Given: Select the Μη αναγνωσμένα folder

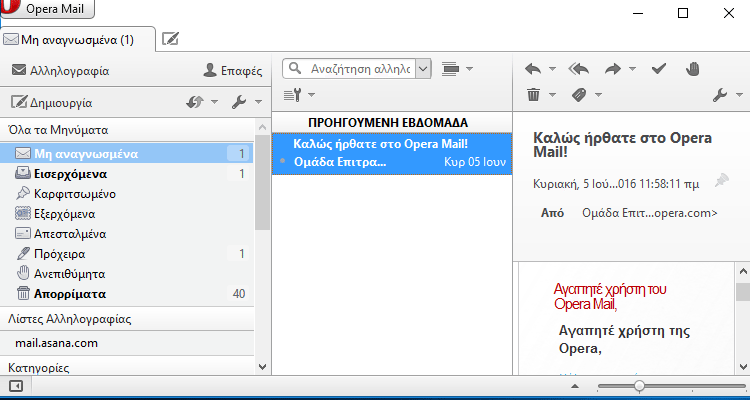Looking at the screenshot, I should 127,154.
